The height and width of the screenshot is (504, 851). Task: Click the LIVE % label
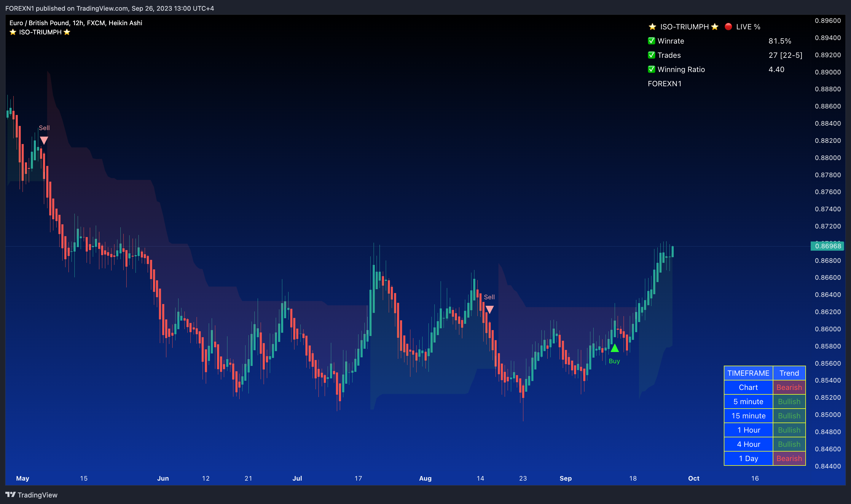point(748,26)
